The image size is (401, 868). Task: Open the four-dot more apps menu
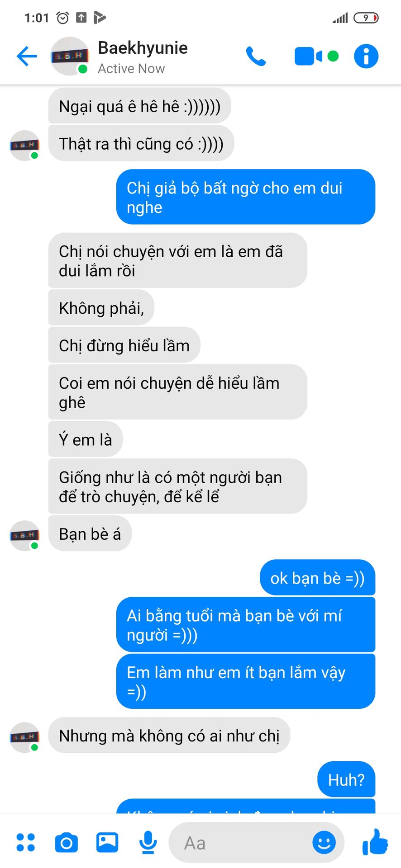(26, 842)
